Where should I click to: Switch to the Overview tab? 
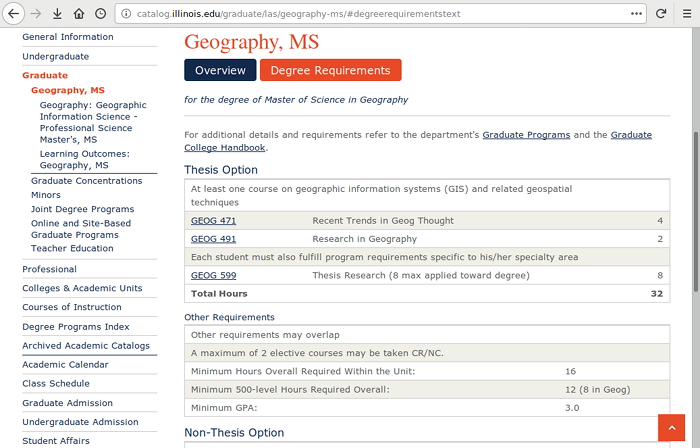pyautogui.click(x=220, y=70)
